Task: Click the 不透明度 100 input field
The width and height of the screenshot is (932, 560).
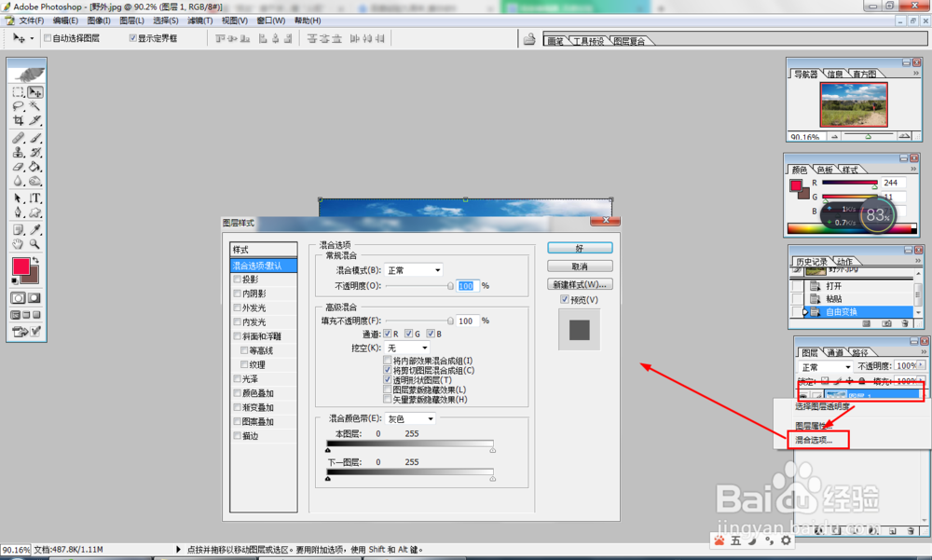Action: click(x=467, y=286)
